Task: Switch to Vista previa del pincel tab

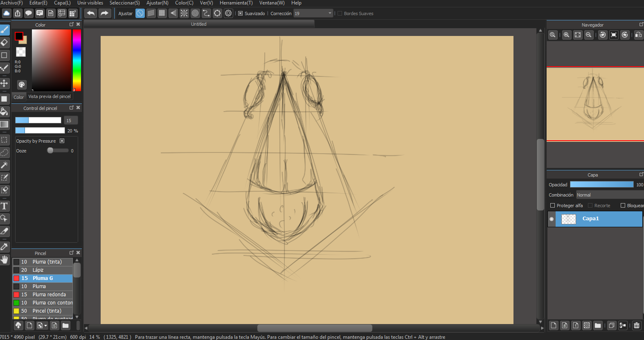Action: (50, 96)
